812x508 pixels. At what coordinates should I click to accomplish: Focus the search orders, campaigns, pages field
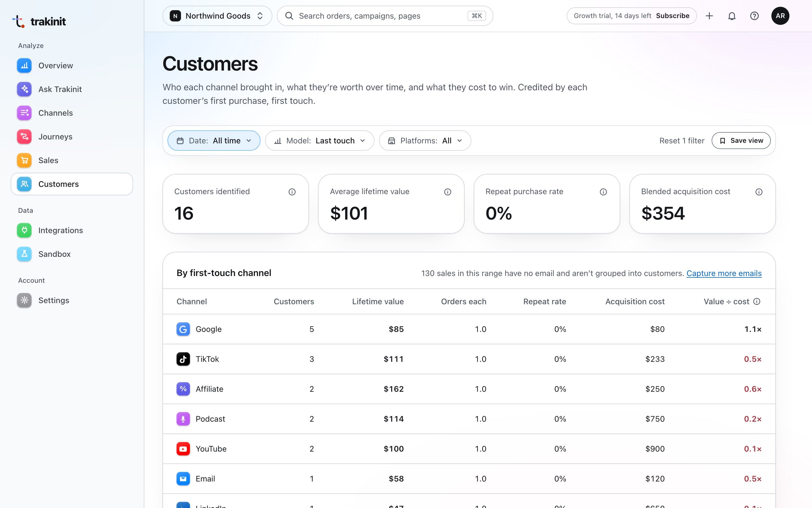(x=385, y=16)
